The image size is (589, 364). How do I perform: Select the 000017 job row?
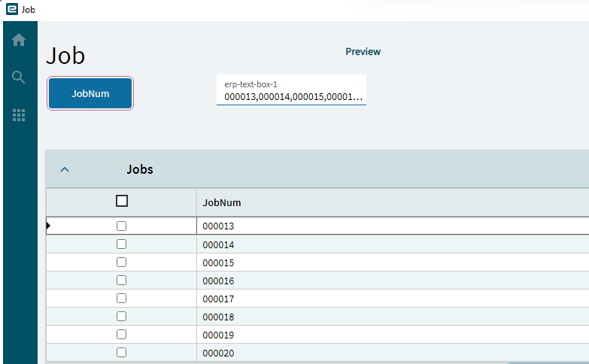219,299
